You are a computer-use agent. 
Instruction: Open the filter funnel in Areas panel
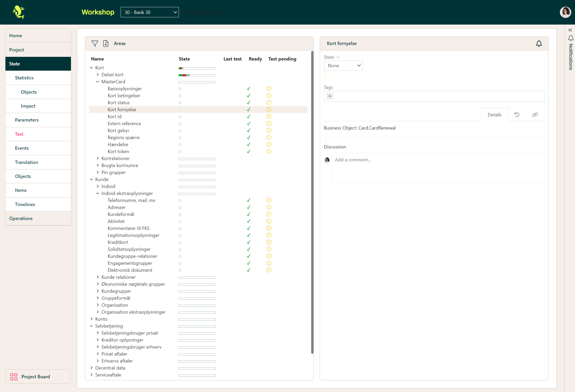tap(95, 43)
